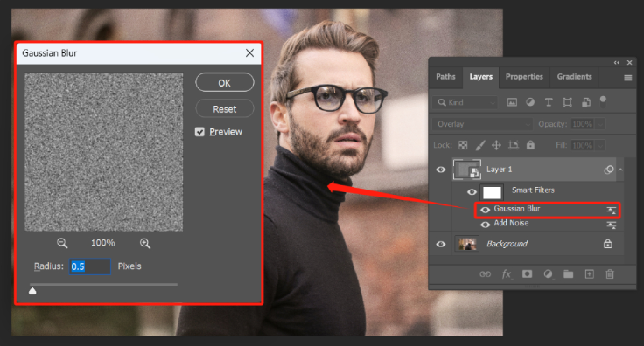Add a layer style with fx icon
The image size is (644, 346).
pos(507,274)
